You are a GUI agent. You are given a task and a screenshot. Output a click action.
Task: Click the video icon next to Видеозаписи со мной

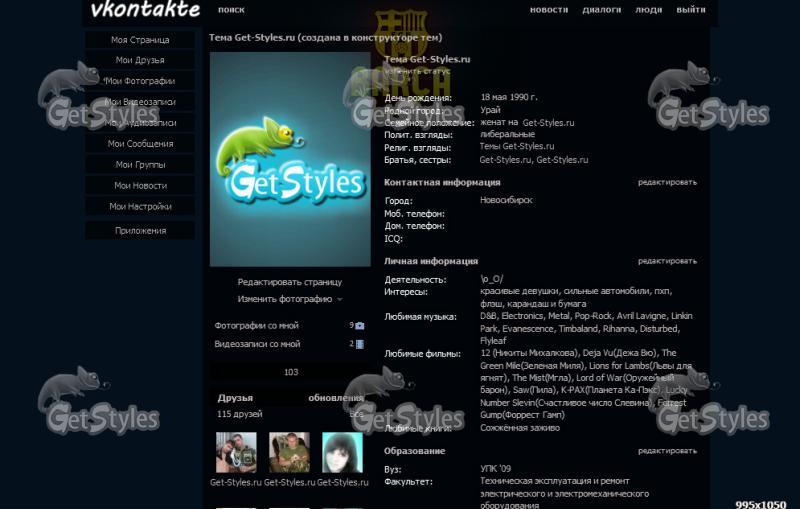coord(360,344)
